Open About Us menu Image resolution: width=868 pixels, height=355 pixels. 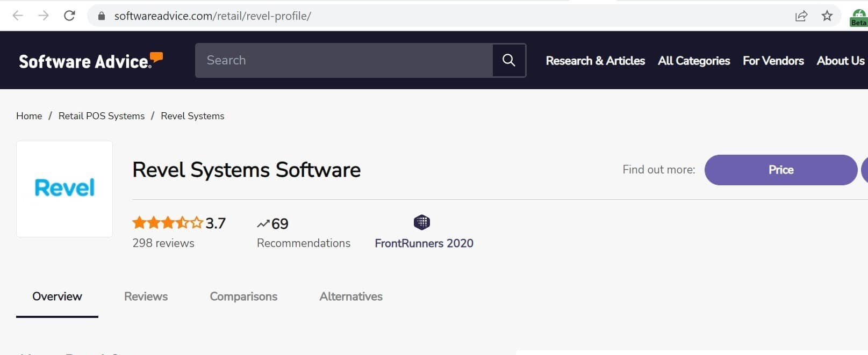(841, 61)
